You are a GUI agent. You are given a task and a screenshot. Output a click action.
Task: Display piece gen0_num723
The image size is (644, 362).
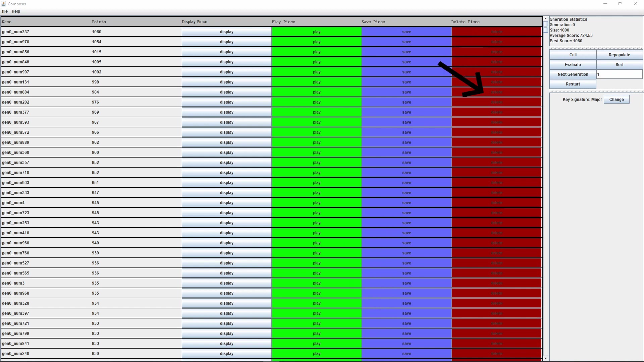click(x=227, y=213)
